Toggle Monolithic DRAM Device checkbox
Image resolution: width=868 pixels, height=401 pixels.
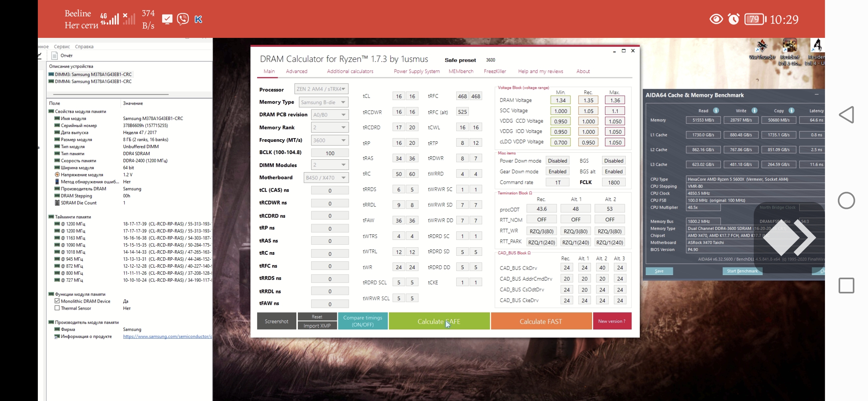tap(57, 301)
